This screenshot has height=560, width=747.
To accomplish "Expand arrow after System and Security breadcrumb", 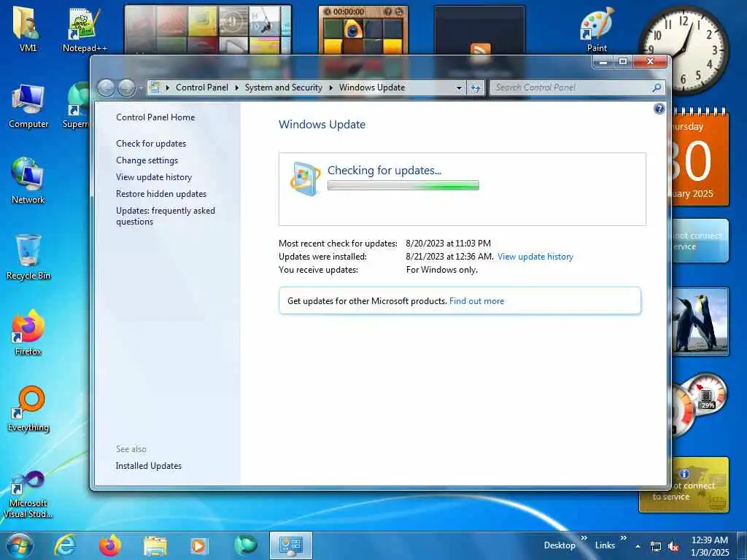I will click(x=331, y=87).
